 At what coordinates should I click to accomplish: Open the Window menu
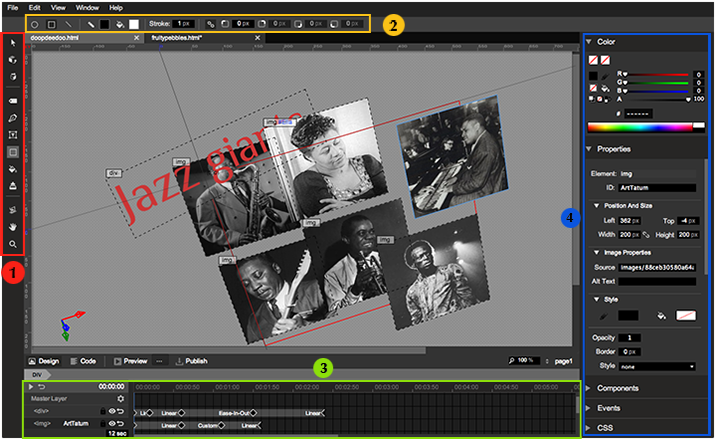tap(87, 8)
